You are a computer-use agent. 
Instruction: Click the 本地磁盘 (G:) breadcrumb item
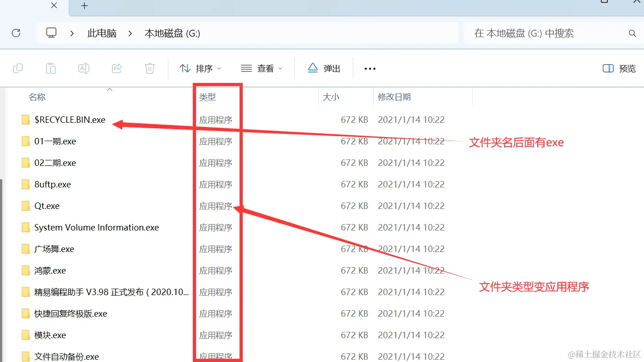[x=172, y=33]
